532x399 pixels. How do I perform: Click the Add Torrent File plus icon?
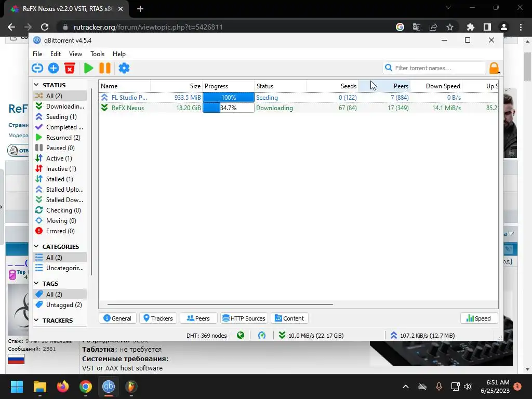(x=54, y=68)
